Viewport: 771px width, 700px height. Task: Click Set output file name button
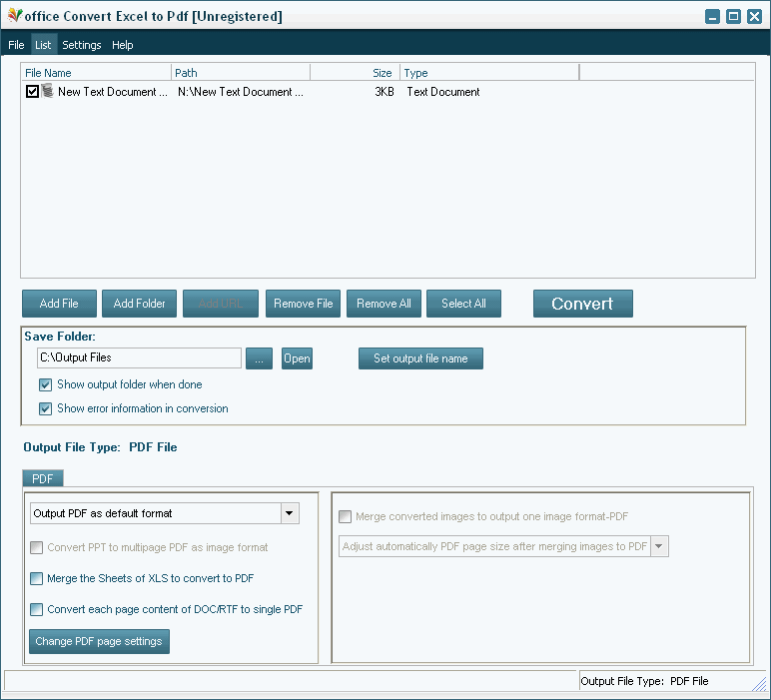(x=420, y=358)
